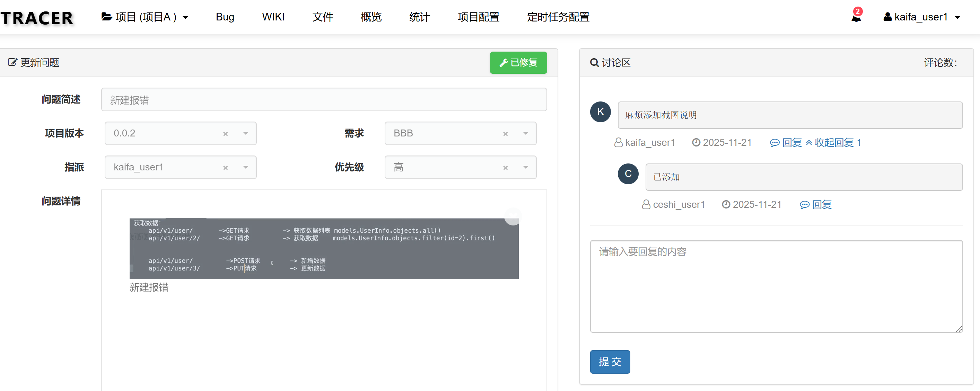Click the C avatar beside 已添加 comment

(628, 174)
